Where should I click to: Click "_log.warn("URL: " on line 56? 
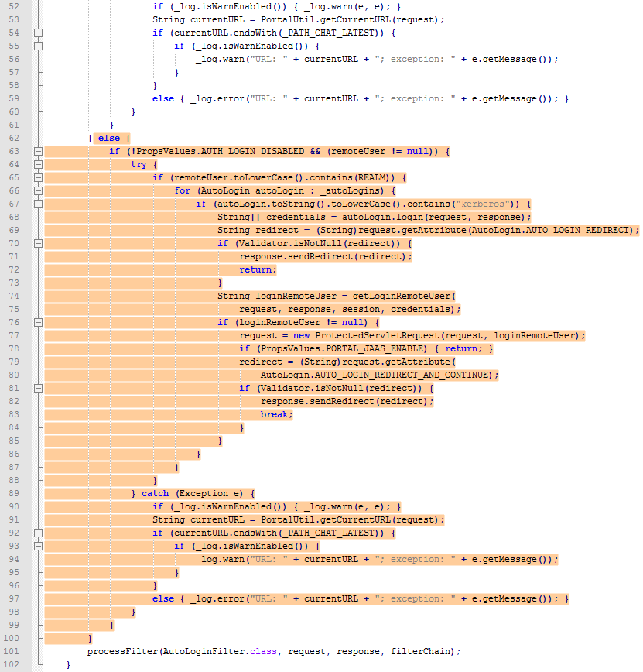[241, 59]
